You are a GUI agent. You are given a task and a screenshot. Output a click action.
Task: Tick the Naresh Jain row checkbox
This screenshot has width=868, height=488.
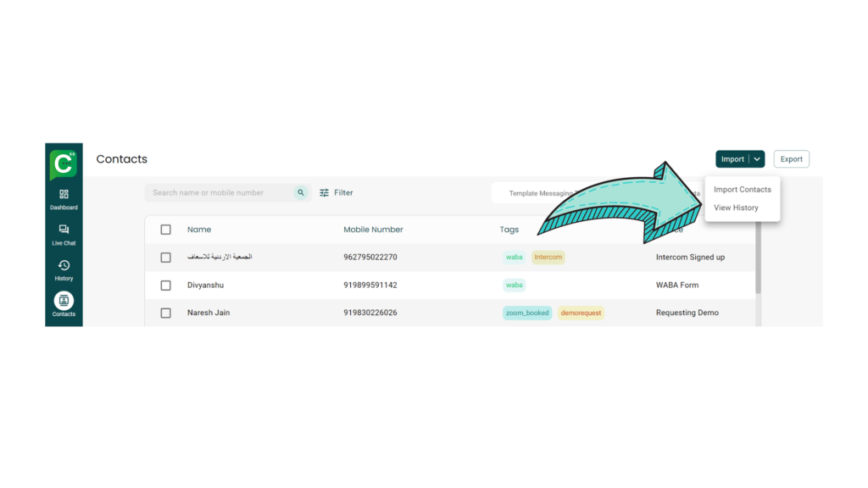[x=165, y=313]
